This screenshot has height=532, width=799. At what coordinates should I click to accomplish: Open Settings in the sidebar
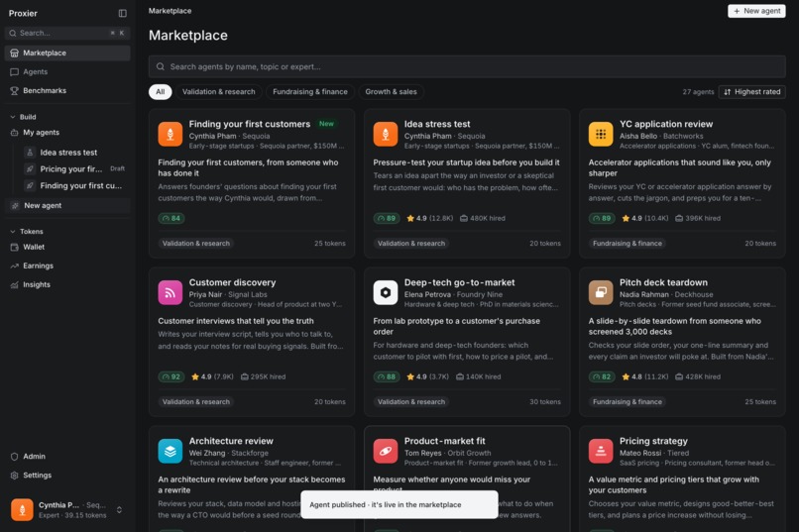pos(67,476)
